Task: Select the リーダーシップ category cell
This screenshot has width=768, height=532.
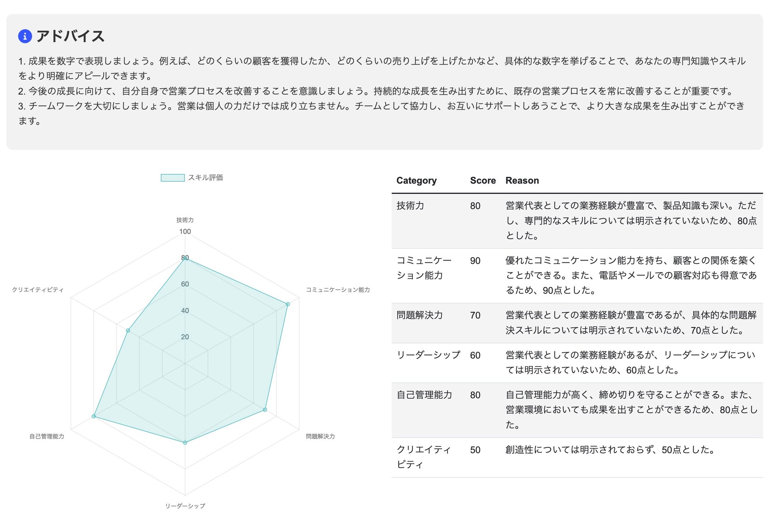Action: (428, 355)
